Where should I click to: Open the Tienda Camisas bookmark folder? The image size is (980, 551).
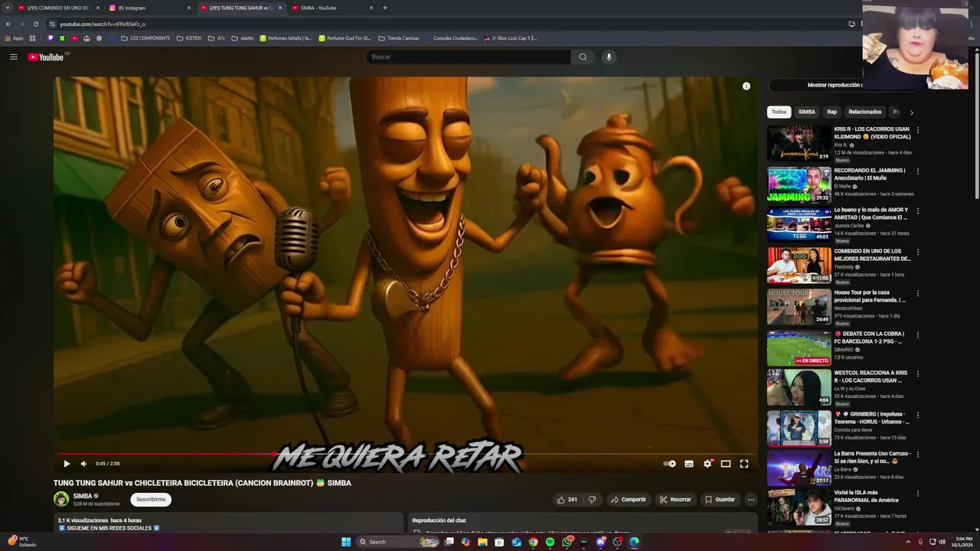coord(399,38)
